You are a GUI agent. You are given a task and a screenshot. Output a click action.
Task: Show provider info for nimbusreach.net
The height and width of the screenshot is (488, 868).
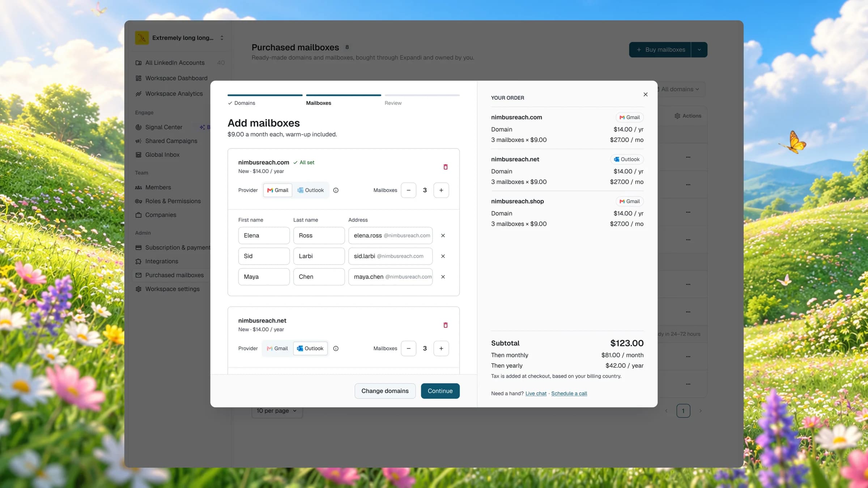(336, 348)
